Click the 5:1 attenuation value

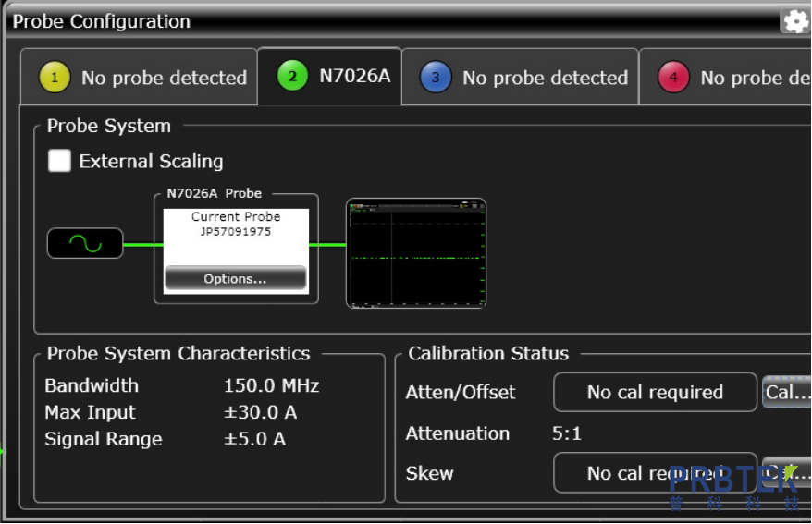point(567,433)
